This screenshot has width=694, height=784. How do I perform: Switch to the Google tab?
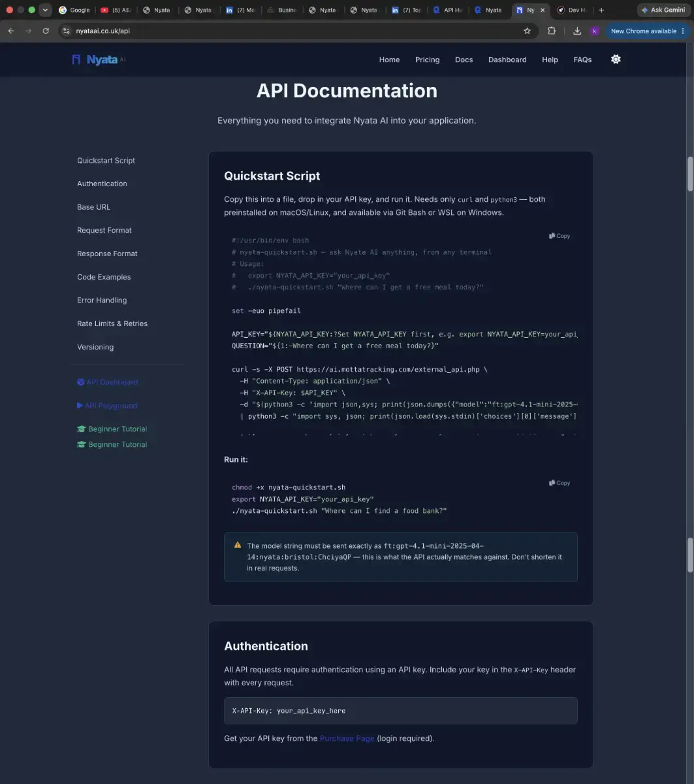(74, 10)
